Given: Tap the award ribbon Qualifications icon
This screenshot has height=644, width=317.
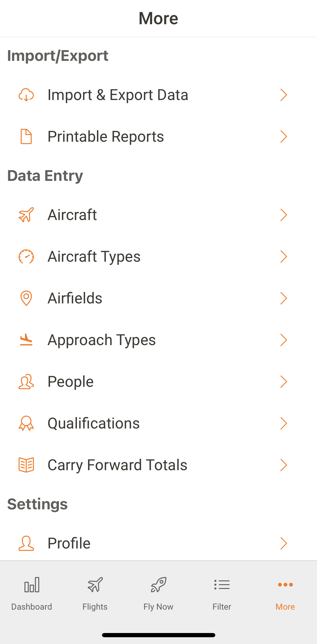Looking at the screenshot, I should (x=26, y=423).
